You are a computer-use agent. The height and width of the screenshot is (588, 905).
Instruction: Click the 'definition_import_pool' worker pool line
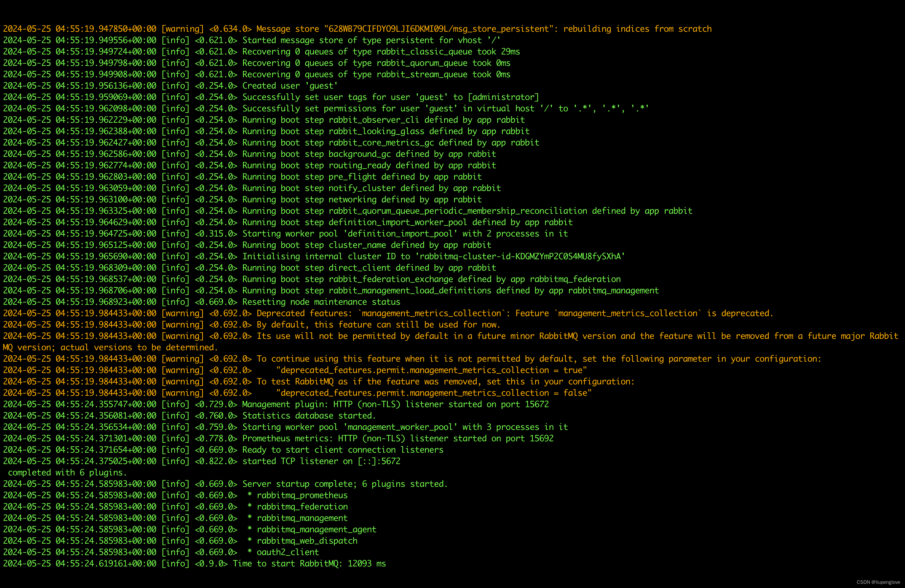coord(286,234)
